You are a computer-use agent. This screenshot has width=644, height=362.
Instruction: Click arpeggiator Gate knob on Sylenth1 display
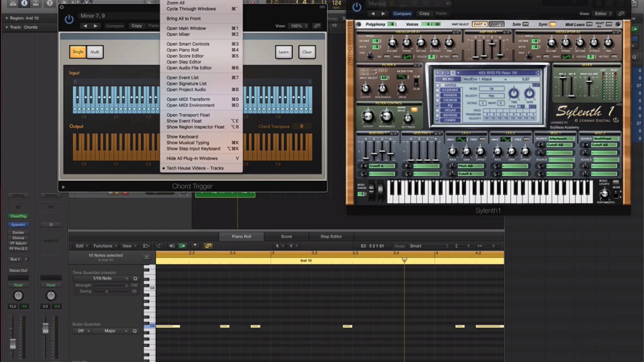(x=529, y=94)
